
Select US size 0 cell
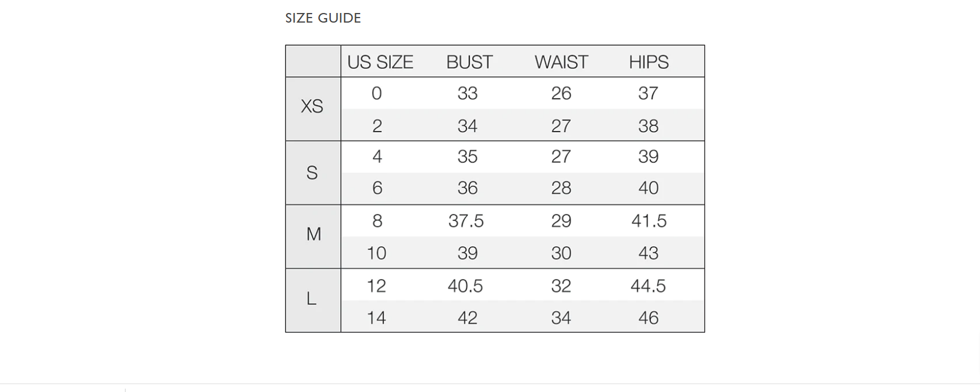pyautogui.click(x=377, y=93)
